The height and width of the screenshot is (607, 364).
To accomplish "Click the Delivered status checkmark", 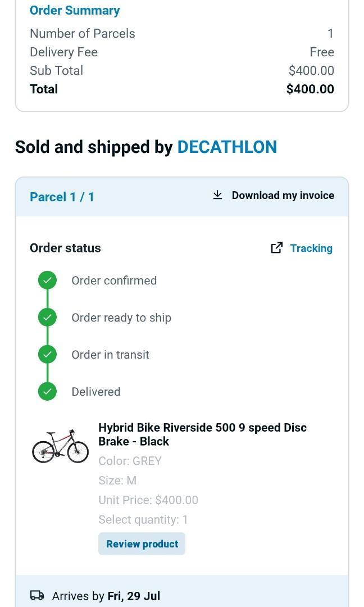I will tap(47, 391).
